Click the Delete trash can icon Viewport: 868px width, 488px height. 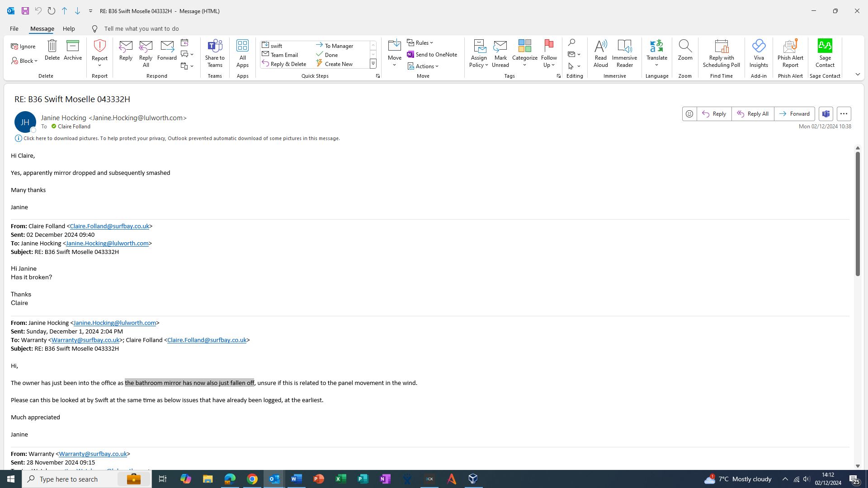52,50
